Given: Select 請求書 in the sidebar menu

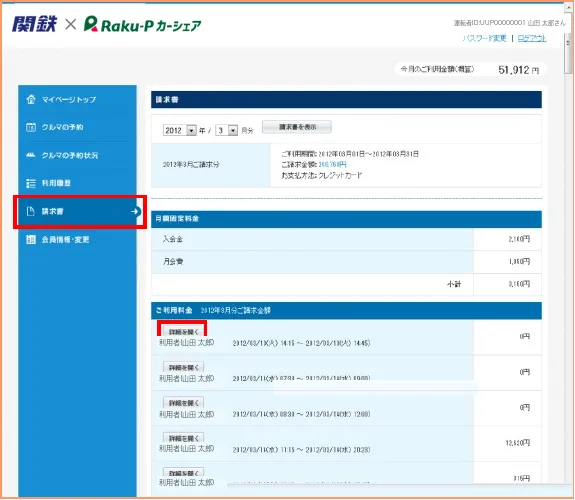Looking at the screenshot, I should [77, 211].
